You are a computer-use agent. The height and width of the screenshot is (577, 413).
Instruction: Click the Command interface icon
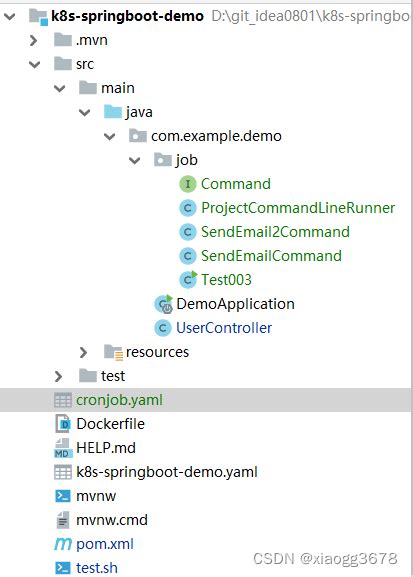pos(188,184)
